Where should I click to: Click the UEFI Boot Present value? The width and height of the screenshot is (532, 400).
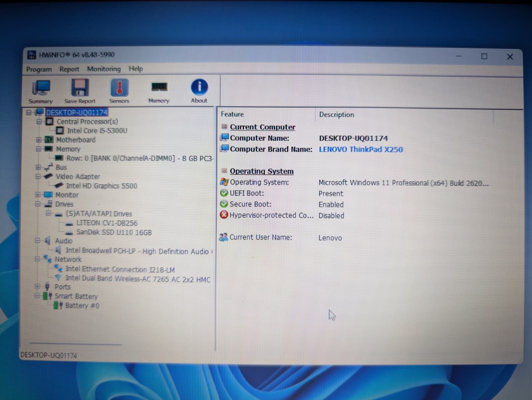tap(331, 194)
